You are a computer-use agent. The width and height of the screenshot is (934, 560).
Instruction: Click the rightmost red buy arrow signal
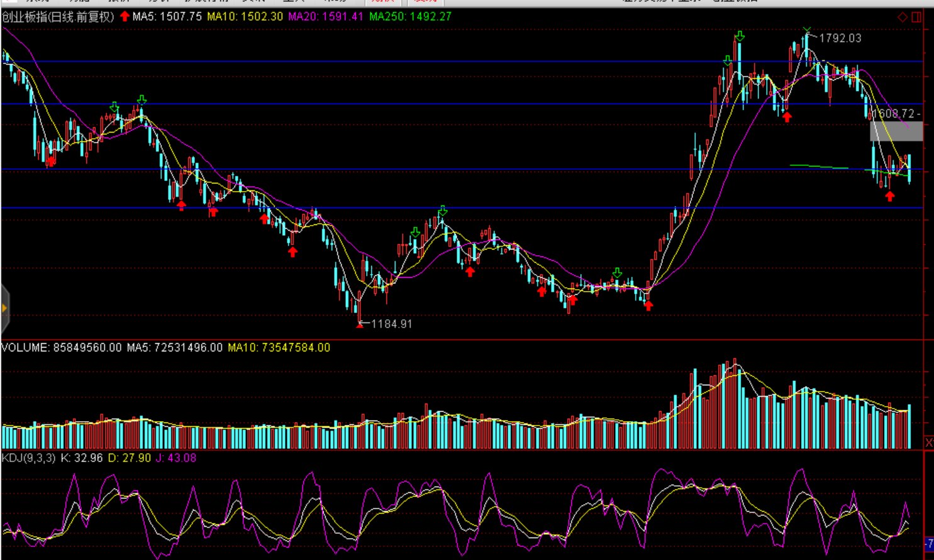[889, 197]
